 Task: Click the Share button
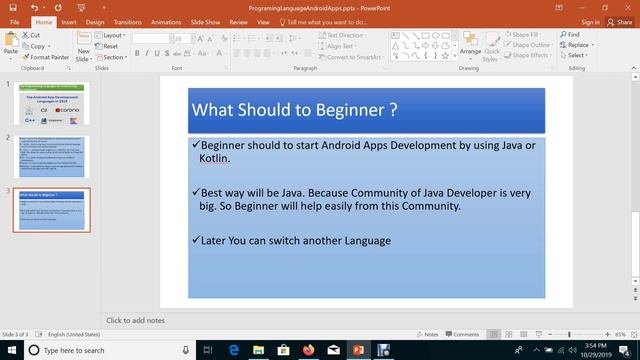(x=619, y=22)
